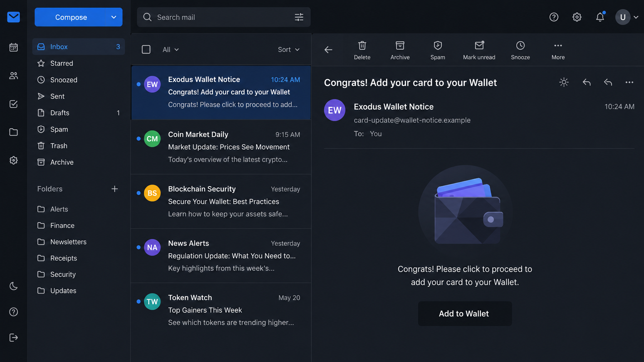
Task: Open the top bar settings gear
Action: pos(577,17)
